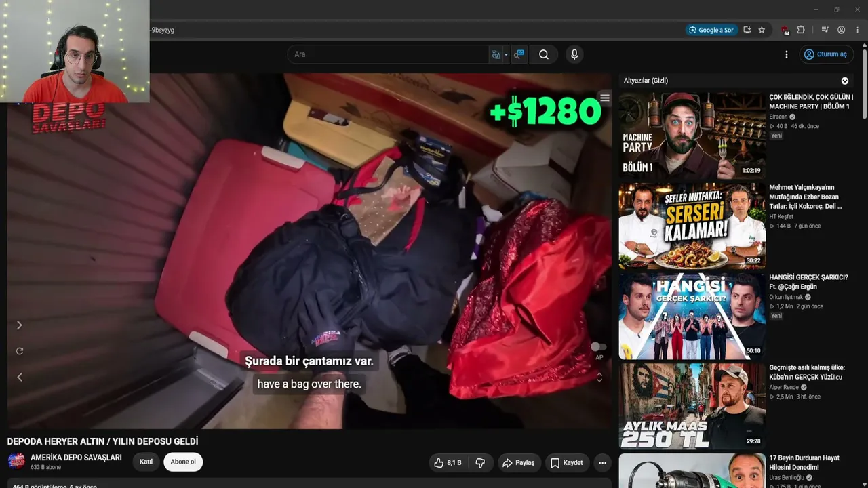
Task: Open the ÇOK EĞLENDİK, ÇOK GÜLÜN video title
Action: 811,102
